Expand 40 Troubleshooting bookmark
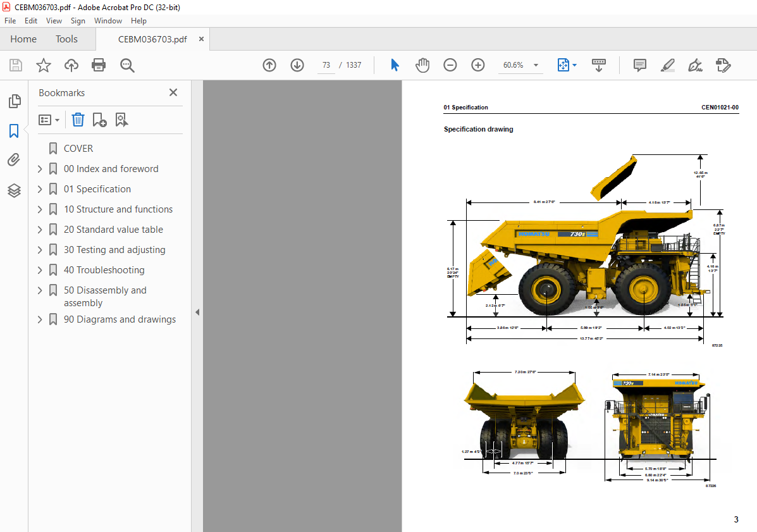The width and height of the screenshot is (757, 532). click(x=40, y=270)
